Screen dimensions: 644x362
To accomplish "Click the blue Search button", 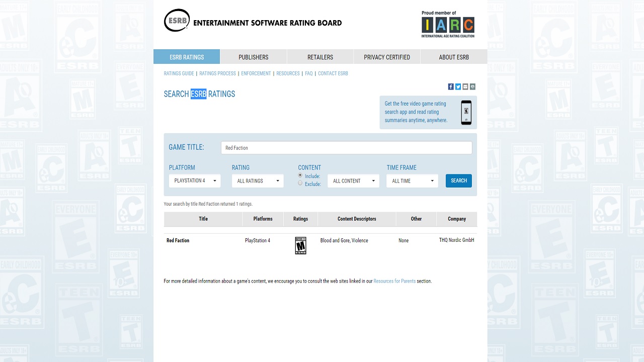I will click(x=459, y=180).
